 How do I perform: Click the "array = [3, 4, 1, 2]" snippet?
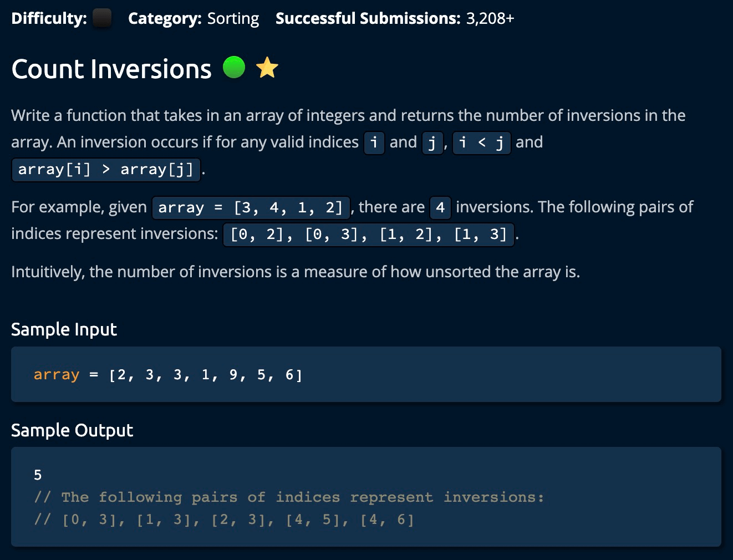click(251, 207)
